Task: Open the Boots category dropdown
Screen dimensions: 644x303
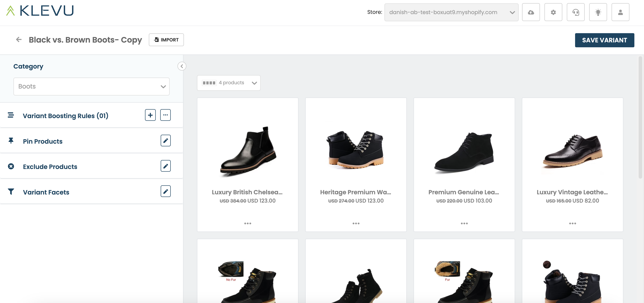Action: [x=92, y=86]
